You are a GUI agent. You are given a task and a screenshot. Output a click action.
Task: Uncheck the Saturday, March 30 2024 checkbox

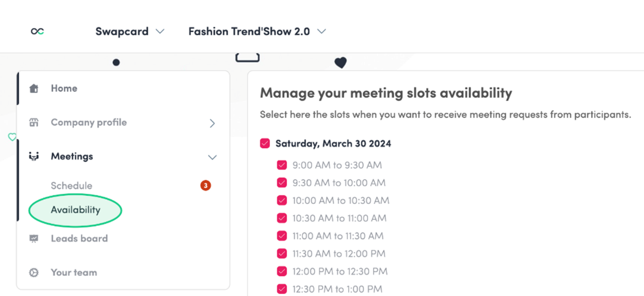(x=265, y=143)
